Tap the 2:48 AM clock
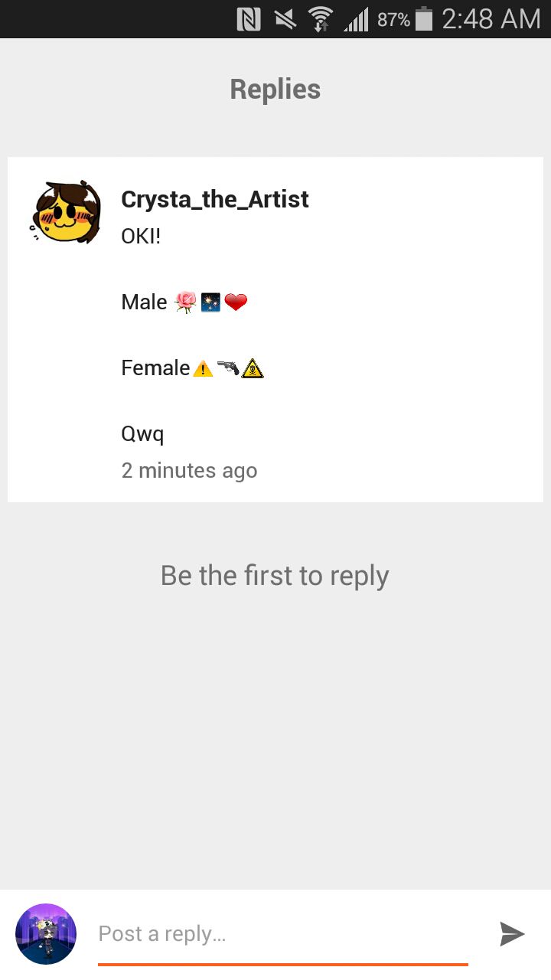 (x=491, y=19)
